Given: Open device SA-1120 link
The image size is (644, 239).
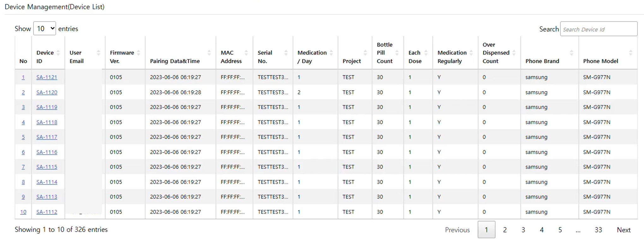Looking at the screenshot, I should (47, 92).
